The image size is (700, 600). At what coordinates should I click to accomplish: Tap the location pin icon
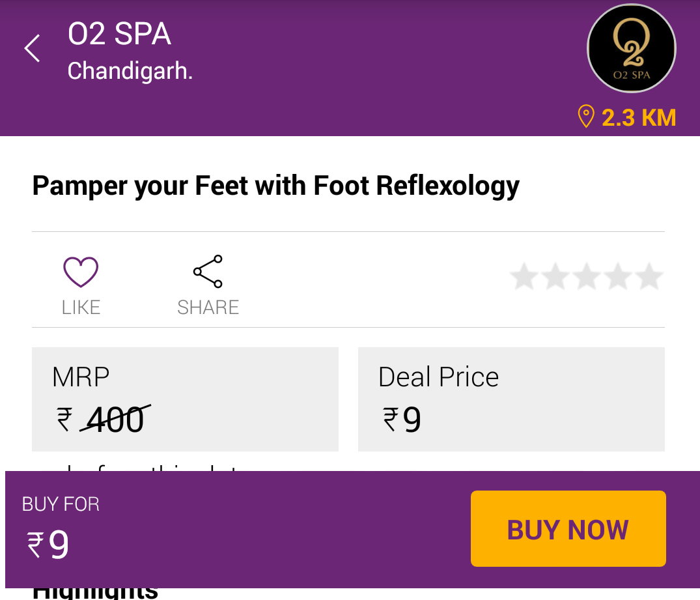[x=585, y=117]
